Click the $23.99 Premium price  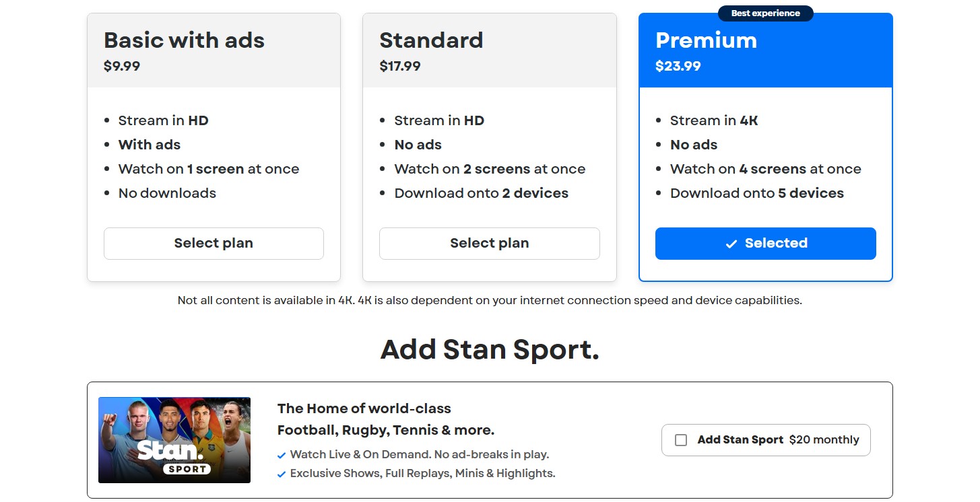[678, 66]
